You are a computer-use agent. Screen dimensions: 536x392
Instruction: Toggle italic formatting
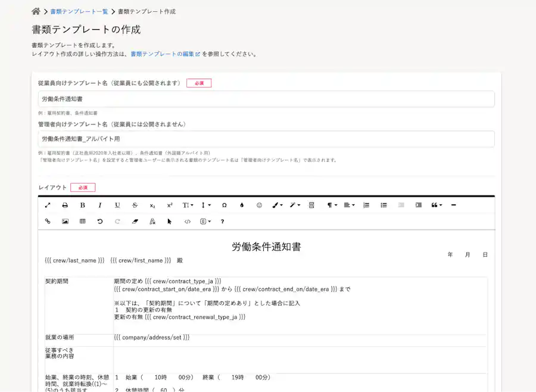[99, 205]
